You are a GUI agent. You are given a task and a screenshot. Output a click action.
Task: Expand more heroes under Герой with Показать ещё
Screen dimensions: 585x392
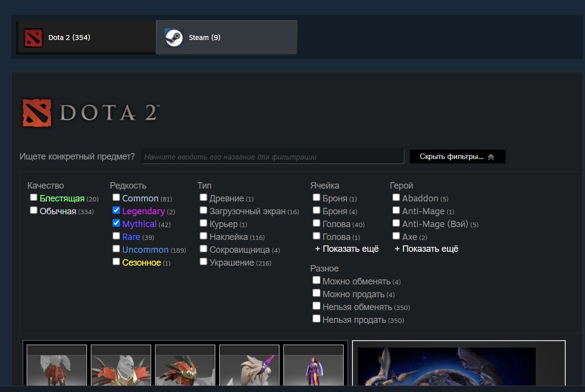(x=427, y=249)
